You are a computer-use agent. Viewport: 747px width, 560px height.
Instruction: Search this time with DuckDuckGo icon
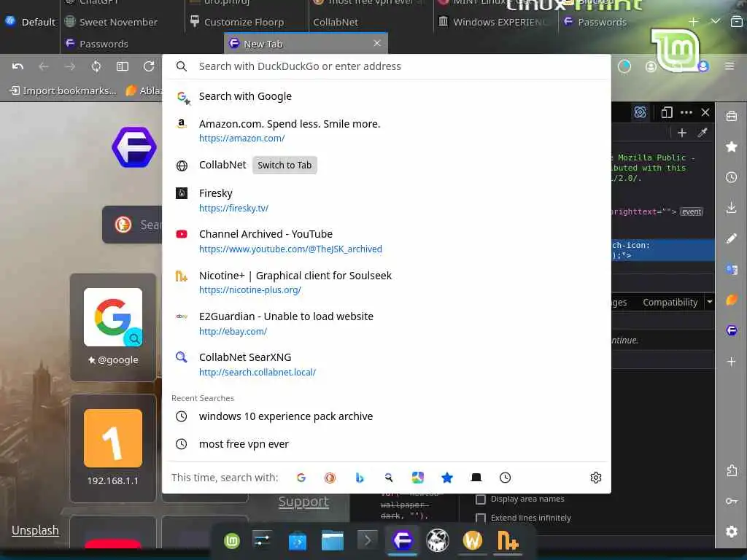(x=330, y=478)
